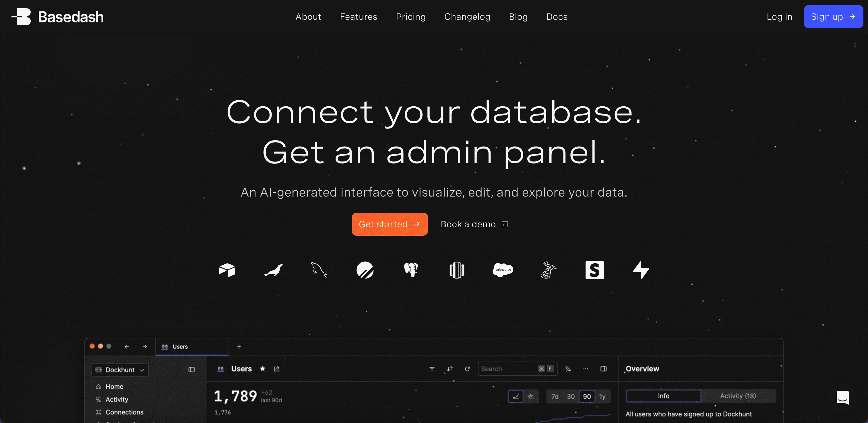Open the chat widget in the corner
Screen dimensions: 868x423
[x=843, y=398]
